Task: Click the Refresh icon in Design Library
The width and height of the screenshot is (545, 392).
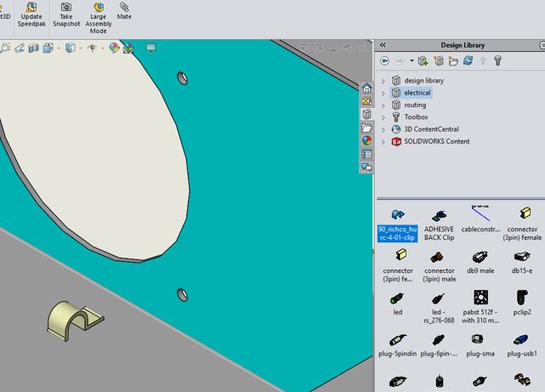Action: (468, 61)
